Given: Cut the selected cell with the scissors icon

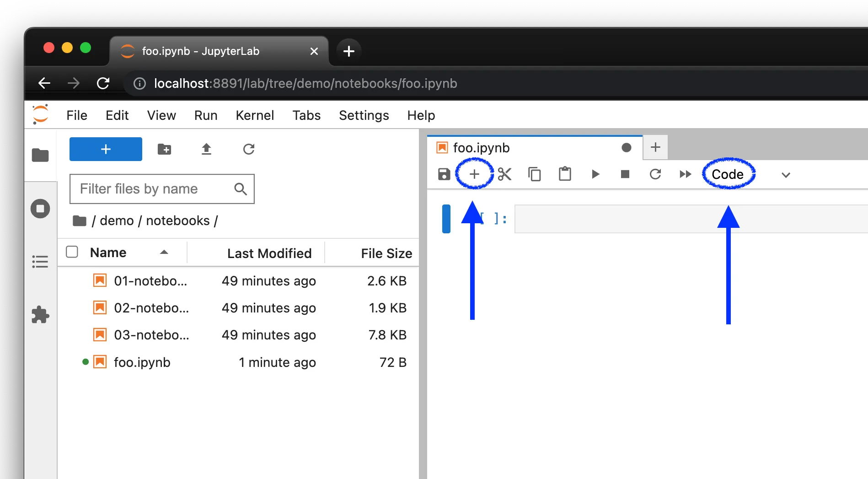Looking at the screenshot, I should [504, 174].
